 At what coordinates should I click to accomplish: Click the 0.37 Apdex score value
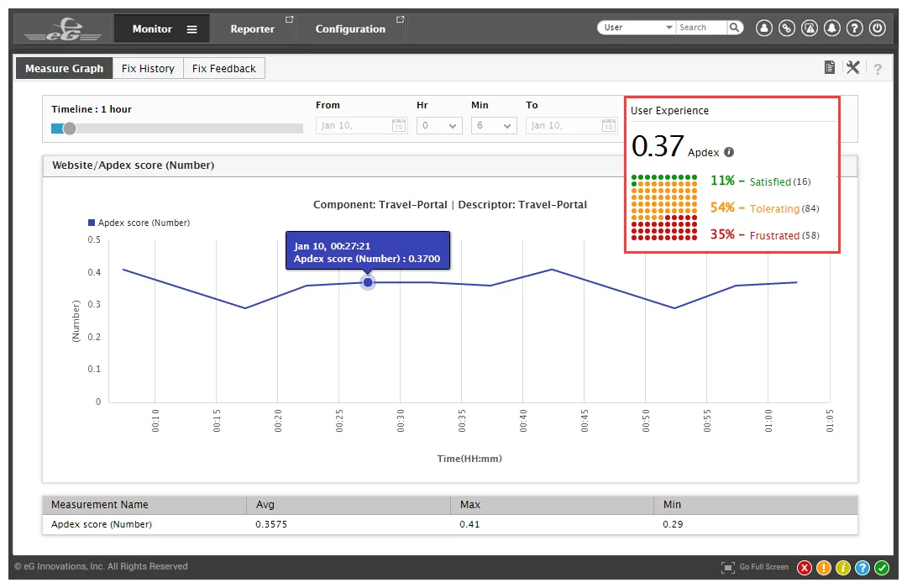coord(658,146)
